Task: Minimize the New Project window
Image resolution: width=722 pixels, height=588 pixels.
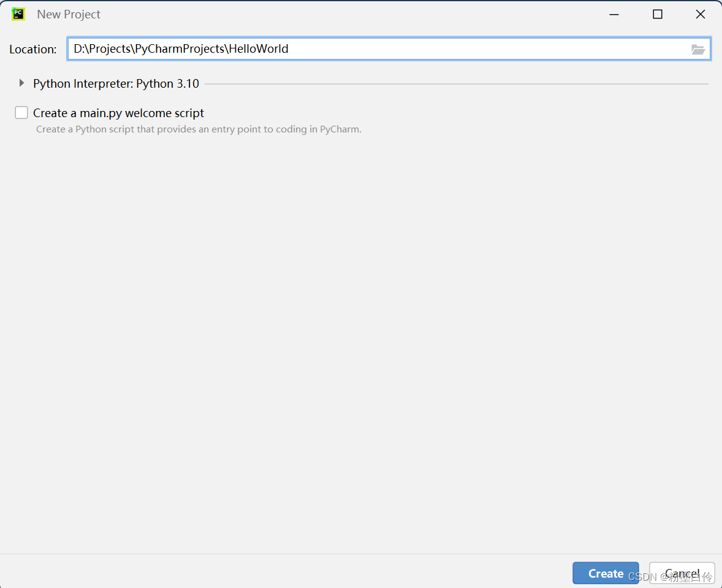Action: click(x=614, y=14)
